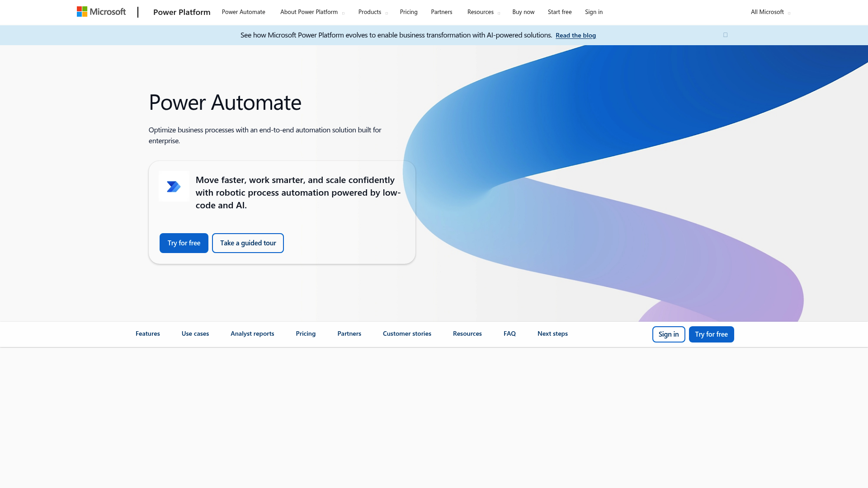Sign in from the top navigation bar
Viewport: 868px width, 488px height.
(594, 12)
